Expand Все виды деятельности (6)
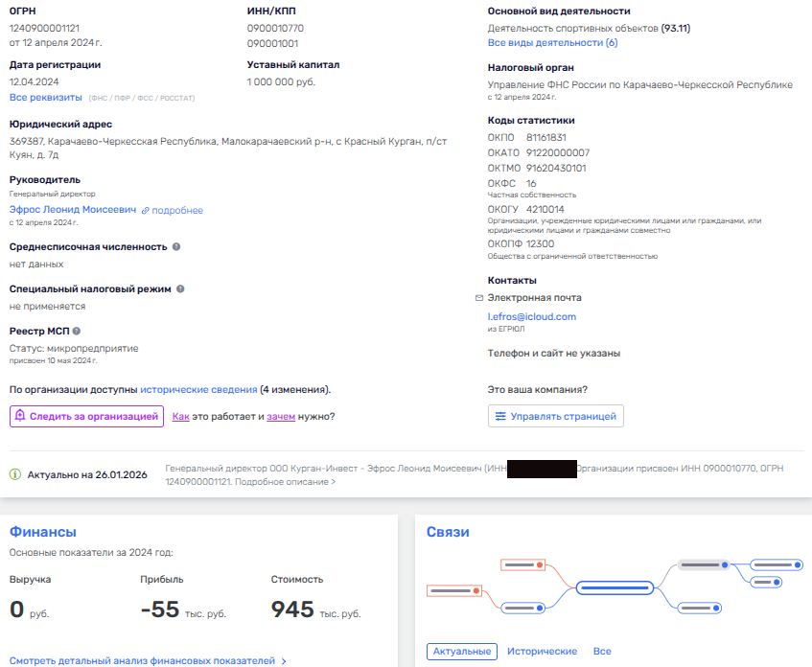Viewport: 812px width, 667px height. coord(552,43)
